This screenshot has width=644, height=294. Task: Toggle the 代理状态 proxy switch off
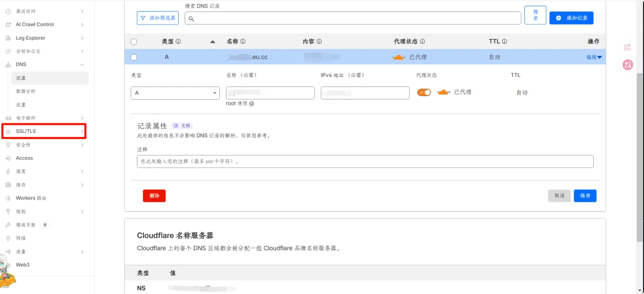[424, 92]
